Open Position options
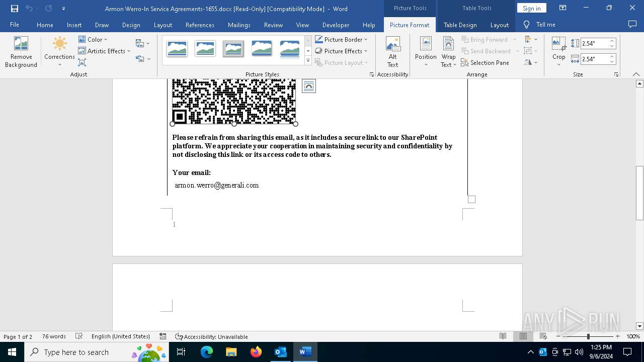The height and width of the screenshot is (362, 644). [426, 52]
